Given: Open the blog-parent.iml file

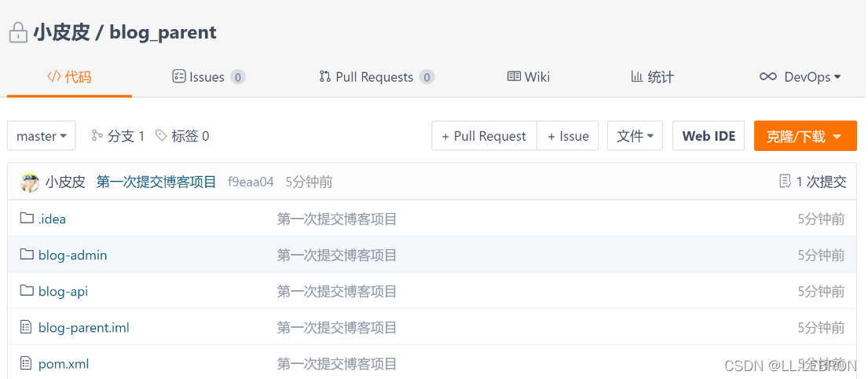Looking at the screenshot, I should pos(84,327).
